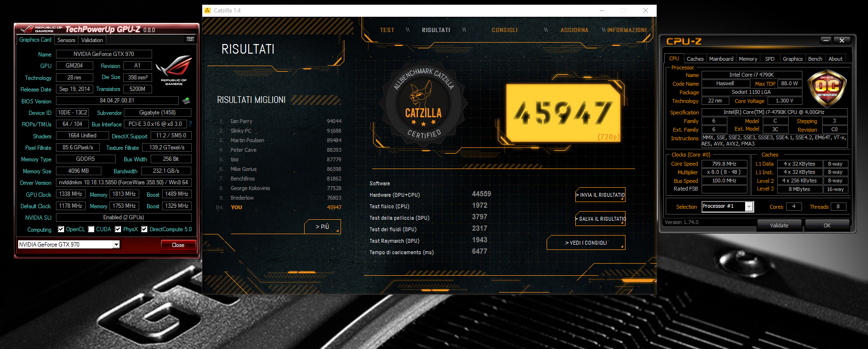Click the ROG Republic of Gamers logo in GPU-Z
The height and width of the screenshot is (349, 868).
(x=174, y=70)
